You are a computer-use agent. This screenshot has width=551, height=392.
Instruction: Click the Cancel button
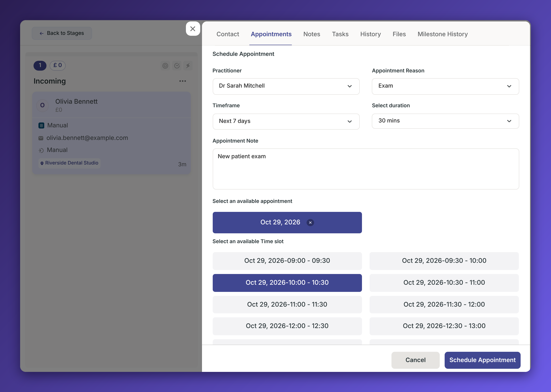pos(415,360)
